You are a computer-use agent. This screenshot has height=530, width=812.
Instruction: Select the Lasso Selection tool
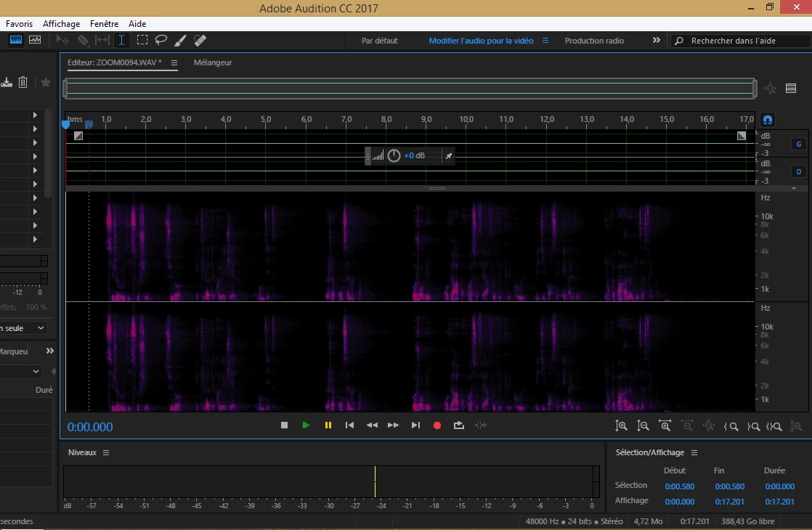161,40
